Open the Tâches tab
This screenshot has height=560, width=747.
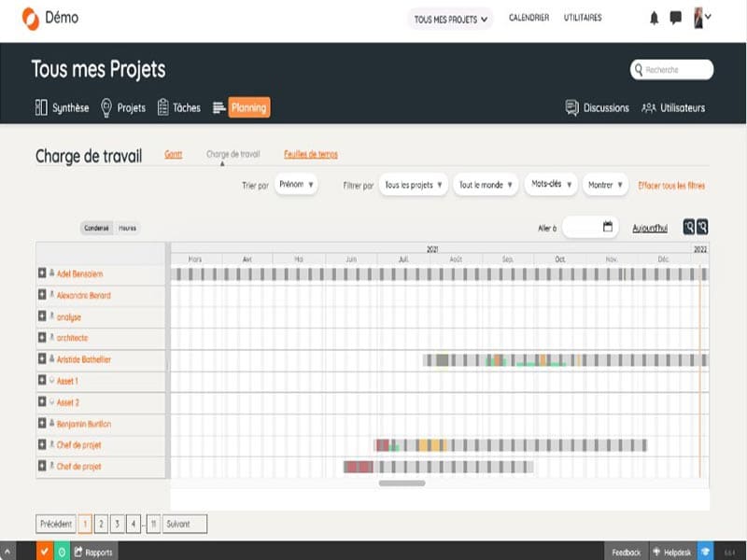178,107
